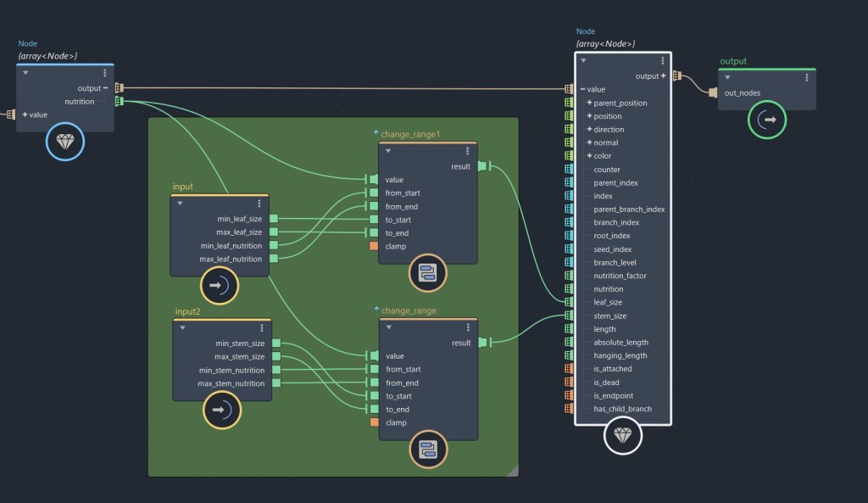This screenshot has width=868, height=503.
Task: Click the input node's arrow circle icon
Action: (x=220, y=285)
